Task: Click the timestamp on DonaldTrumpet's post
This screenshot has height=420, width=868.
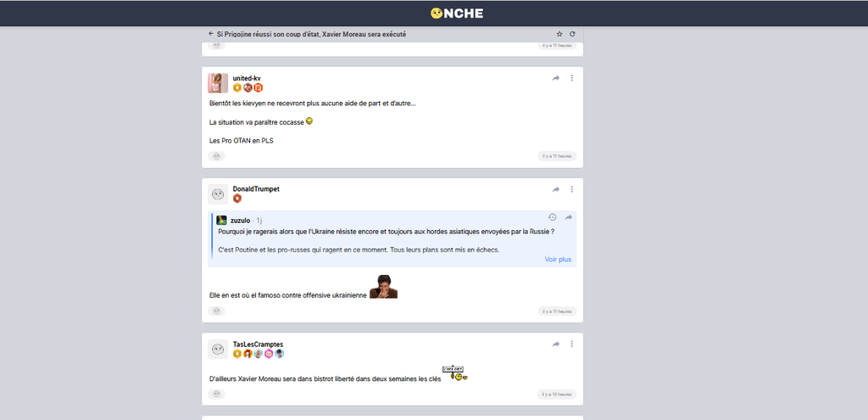Action: tap(557, 311)
